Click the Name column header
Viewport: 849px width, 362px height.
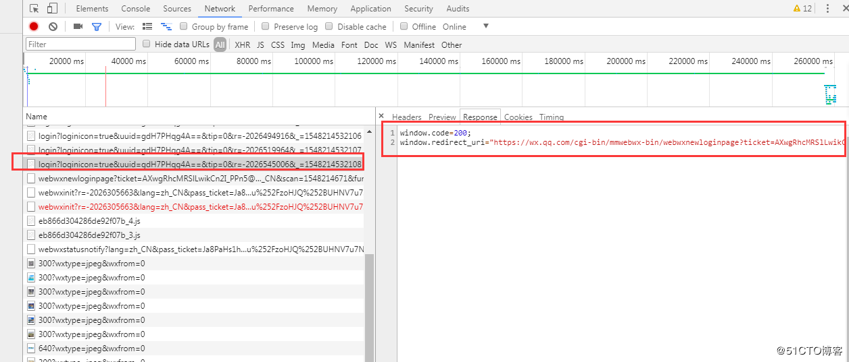coord(199,116)
